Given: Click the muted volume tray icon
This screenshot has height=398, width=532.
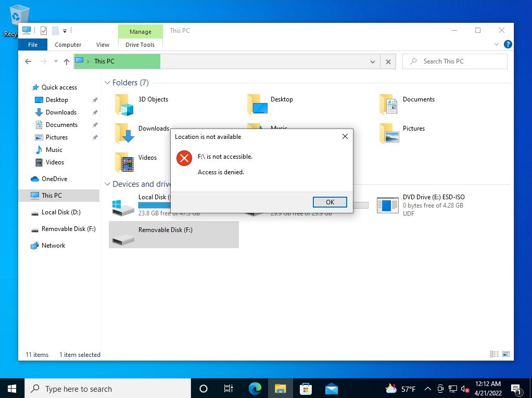Looking at the screenshot, I should (465, 389).
